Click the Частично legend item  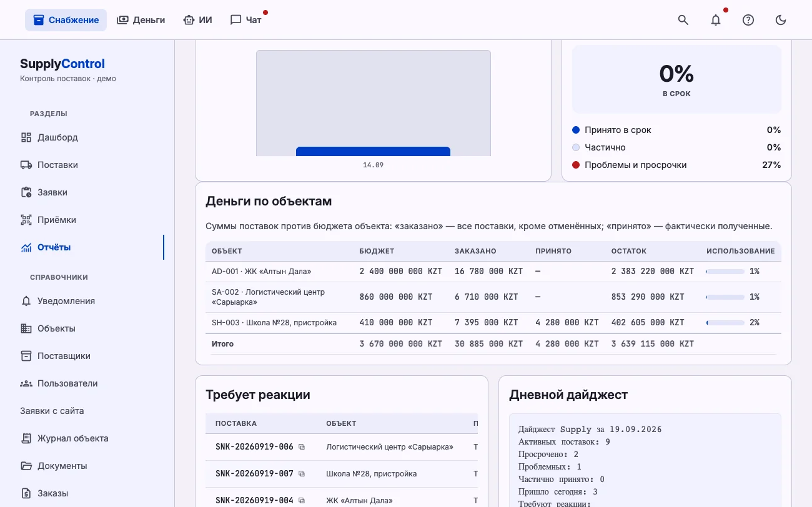[x=676, y=147]
